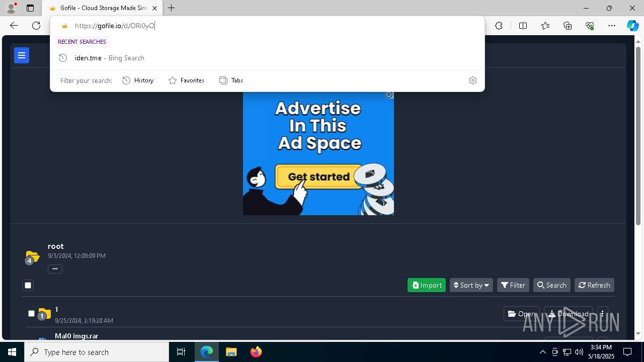Download folder 1
Screen dimensions: 644x362
click(569, 314)
